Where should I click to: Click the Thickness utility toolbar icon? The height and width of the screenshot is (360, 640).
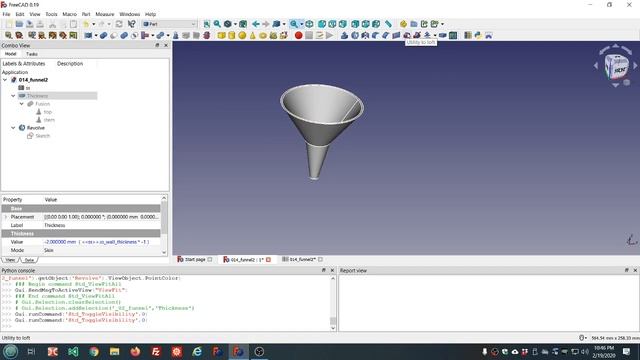coord(442,36)
